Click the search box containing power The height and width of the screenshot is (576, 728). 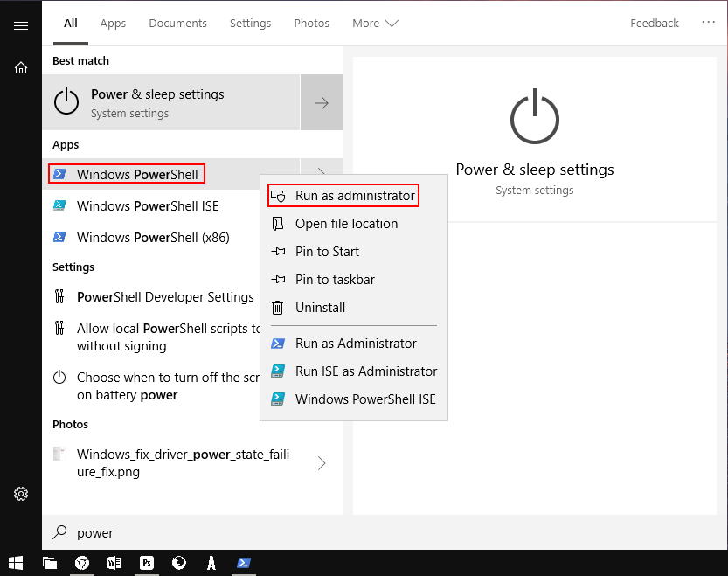(385, 532)
